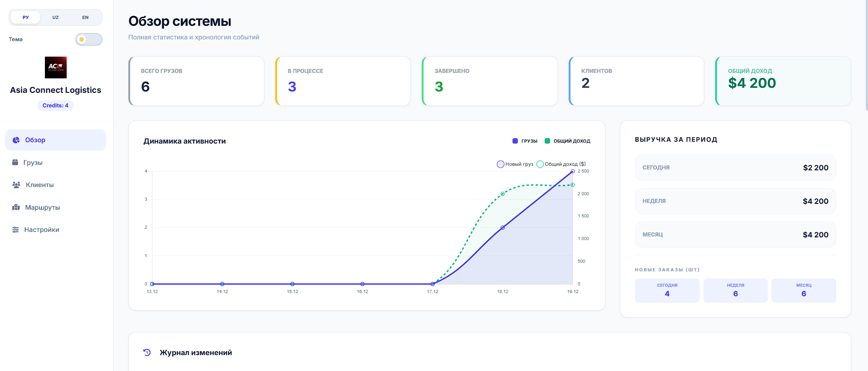868x371 pixels.
Task: Click the blue ГРУЗЫ legend color square
Action: point(515,141)
